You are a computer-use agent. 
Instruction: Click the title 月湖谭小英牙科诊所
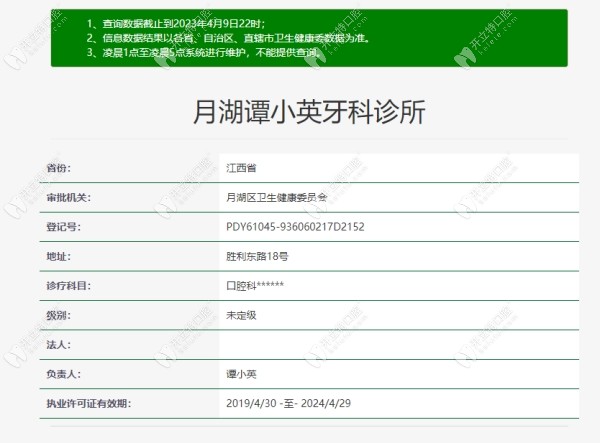(x=309, y=112)
